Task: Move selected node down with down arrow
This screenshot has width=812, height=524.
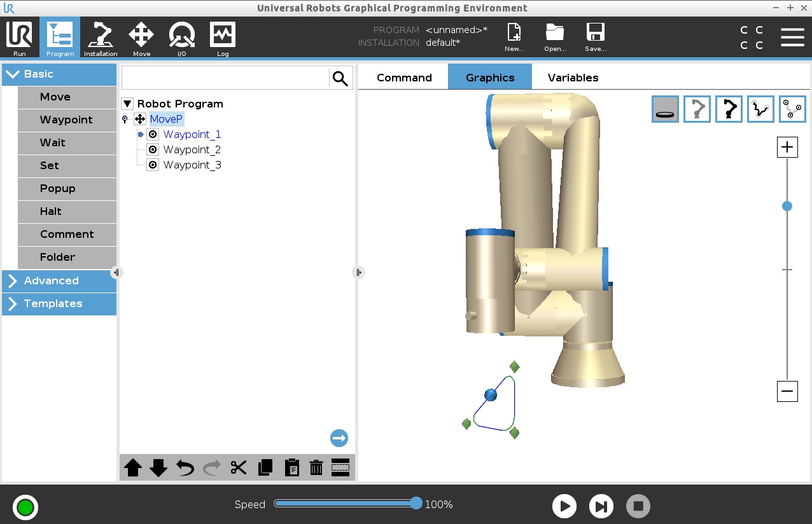Action: tap(158, 468)
